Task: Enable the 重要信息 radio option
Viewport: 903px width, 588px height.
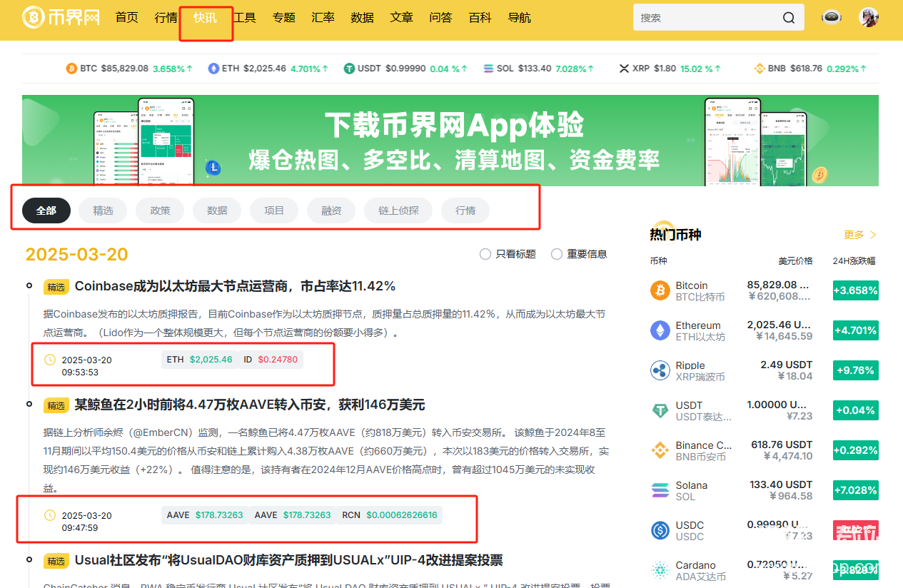Action: (557, 254)
